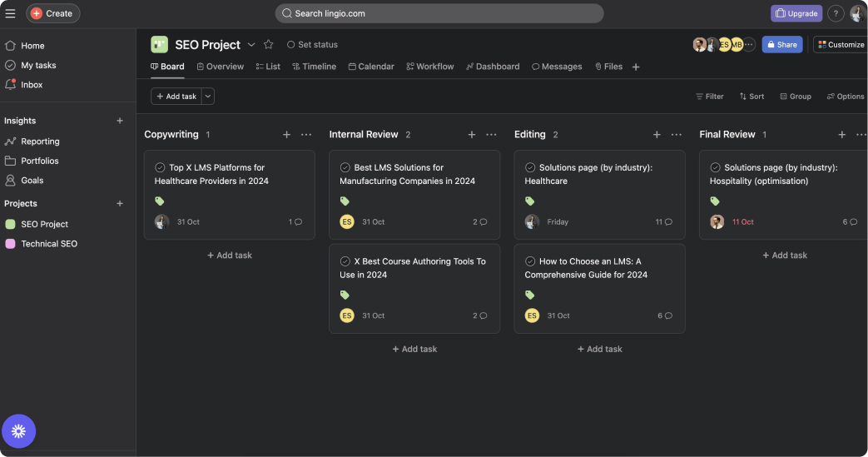The width and height of the screenshot is (868, 457).
Task: Add a task to Final Review via plus icon
Action: coord(841,135)
